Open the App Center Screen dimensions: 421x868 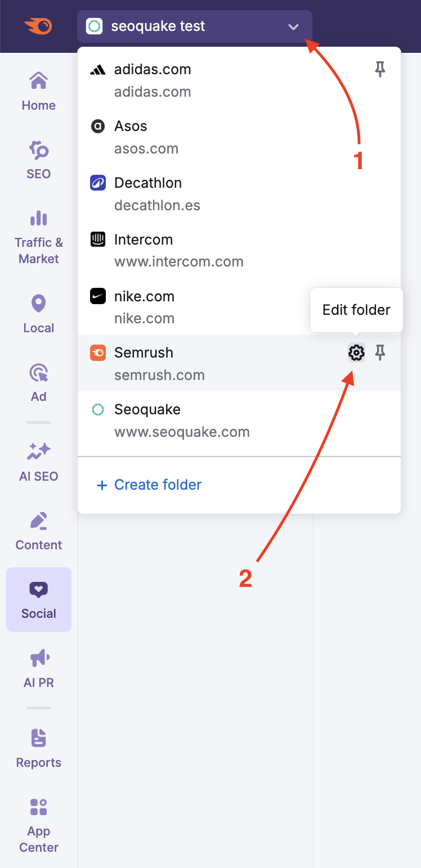coord(38,824)
